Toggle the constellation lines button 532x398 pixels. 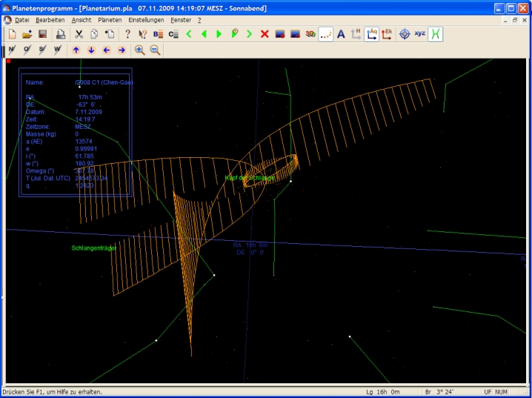(436, 34)
